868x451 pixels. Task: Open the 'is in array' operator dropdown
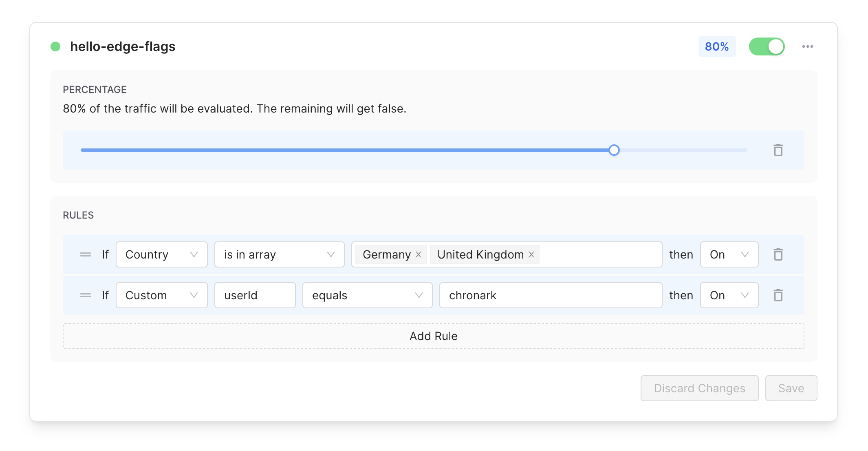point(279,254)
